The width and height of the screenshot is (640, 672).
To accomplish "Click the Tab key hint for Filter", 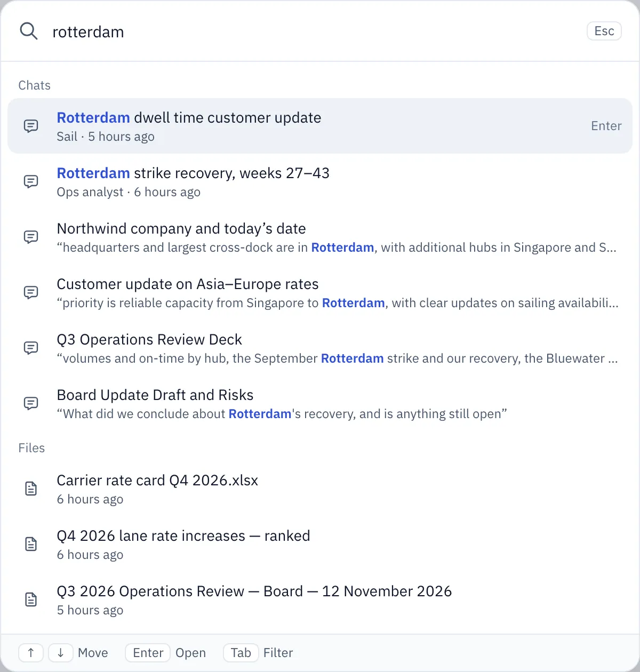I will [x=241, y=653].
